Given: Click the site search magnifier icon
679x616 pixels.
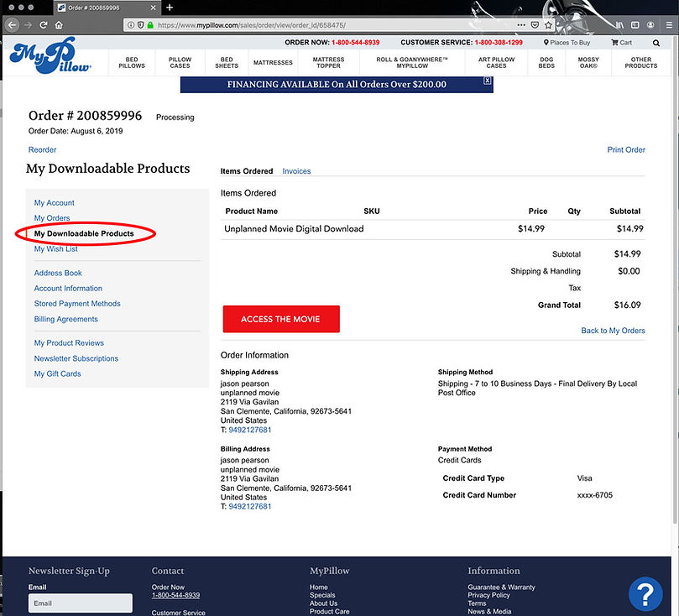Looking at the screenshot, I should [656, 43].
